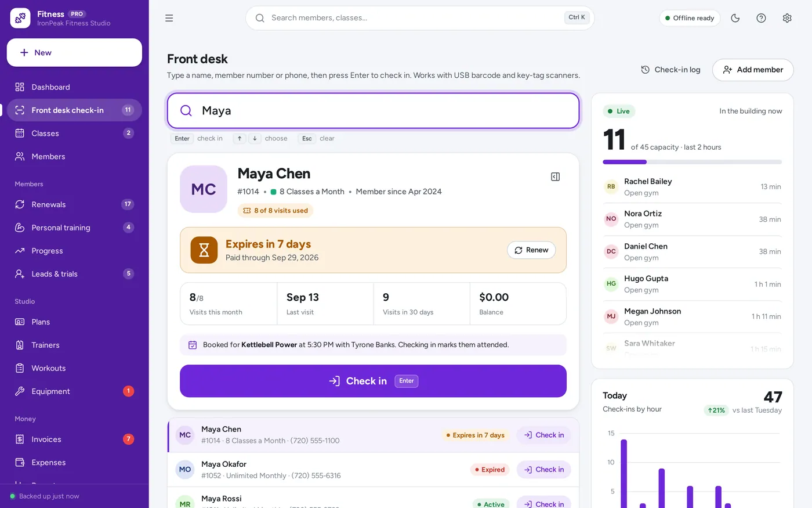Toggle dark mode moon icon

click(735, 18)
